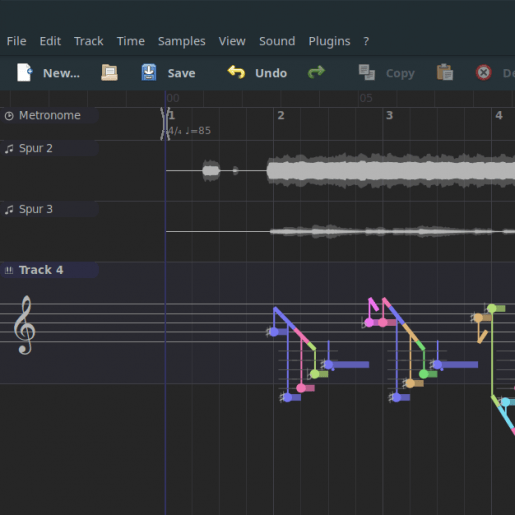
Task: Click measure 1 in the ruler
Action: coord(172,115)
